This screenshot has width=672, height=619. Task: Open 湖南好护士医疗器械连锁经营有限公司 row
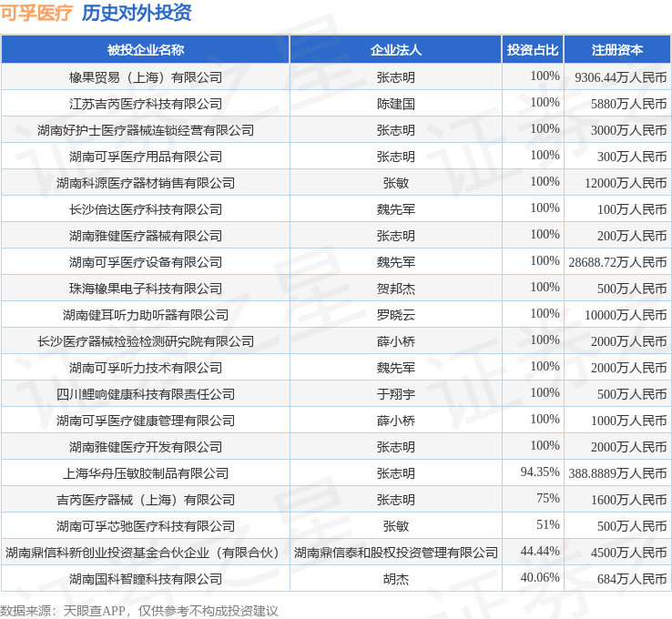146,130
